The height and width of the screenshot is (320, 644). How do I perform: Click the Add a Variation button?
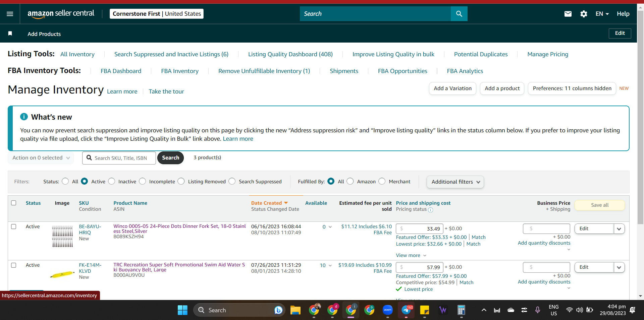452,88
